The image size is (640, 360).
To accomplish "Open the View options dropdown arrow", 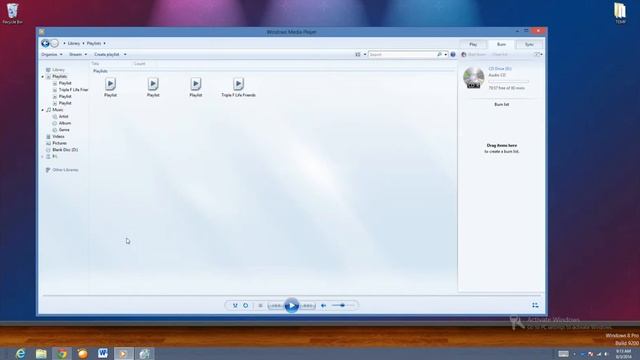I will click(x=364, y=54).
